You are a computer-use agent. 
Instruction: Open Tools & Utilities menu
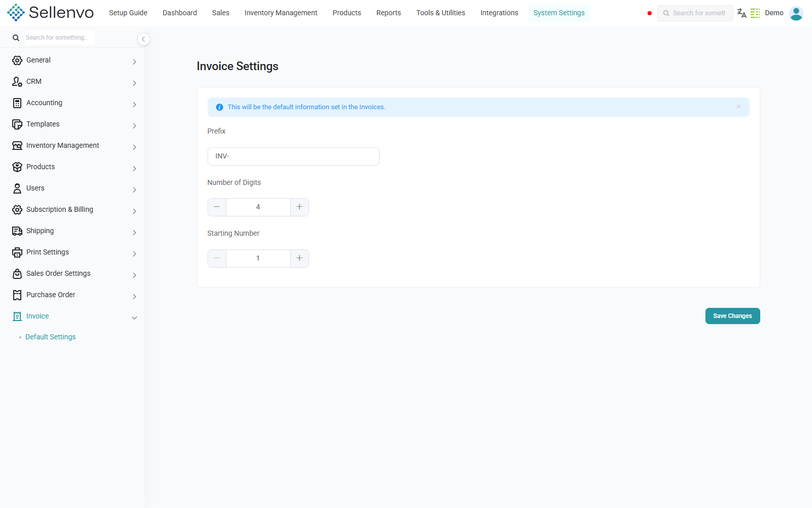click(x=441, y=13)
